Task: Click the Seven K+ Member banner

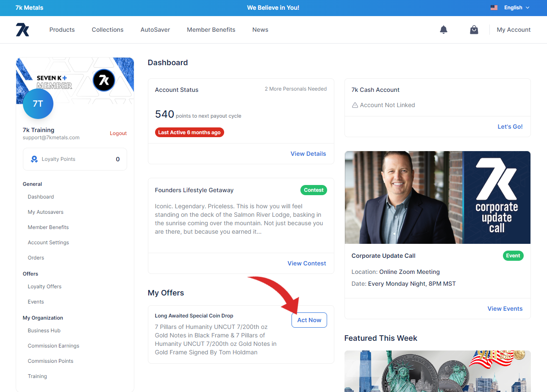Action: [x=75, y=81]
